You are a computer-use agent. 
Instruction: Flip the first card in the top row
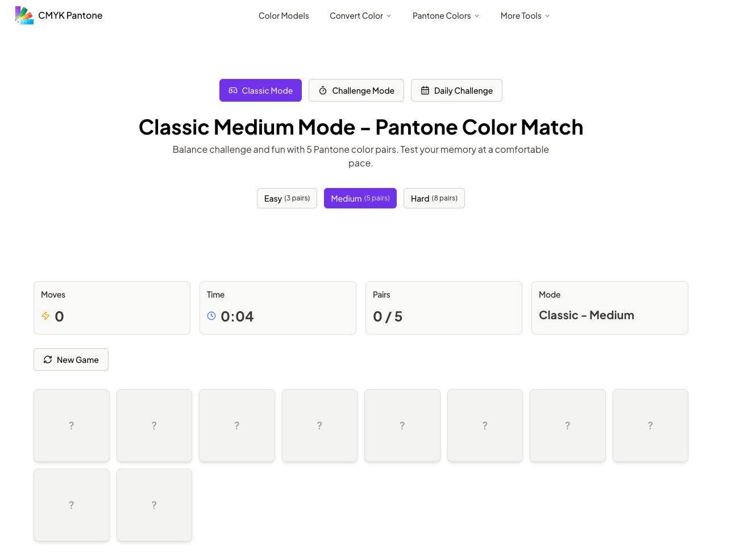72,425
